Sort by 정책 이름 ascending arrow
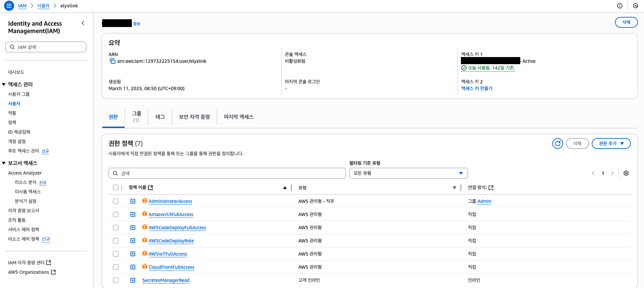This screenshot has width=644, height=288. click(x=285, y=188)
